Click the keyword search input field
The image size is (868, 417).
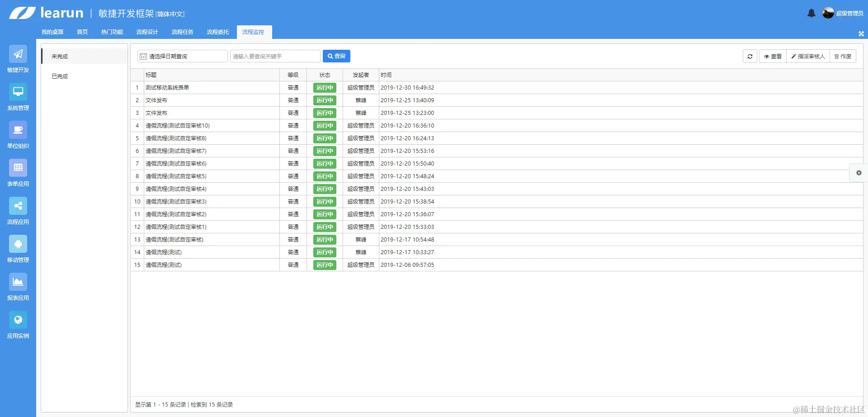[x=275, y=56]
